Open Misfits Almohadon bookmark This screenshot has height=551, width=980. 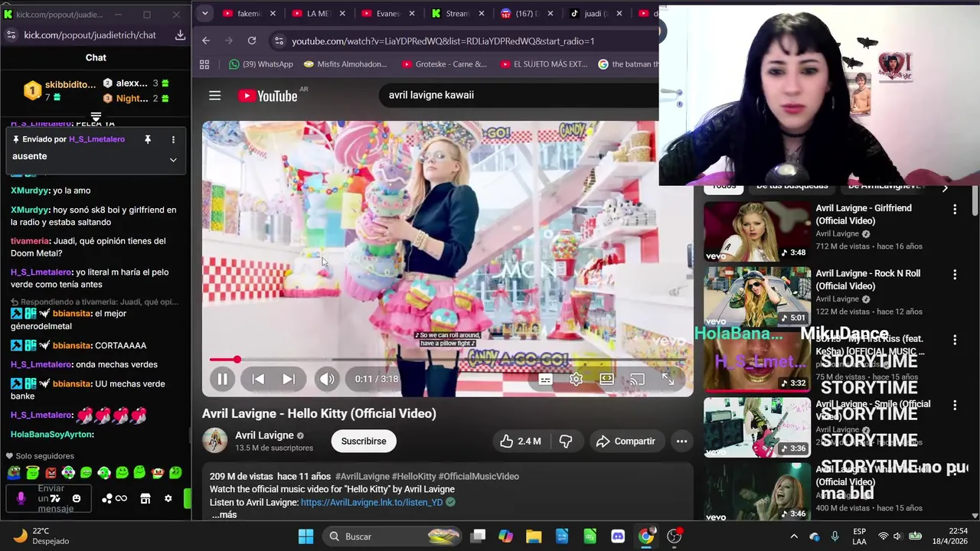click(x=345, y=64)
